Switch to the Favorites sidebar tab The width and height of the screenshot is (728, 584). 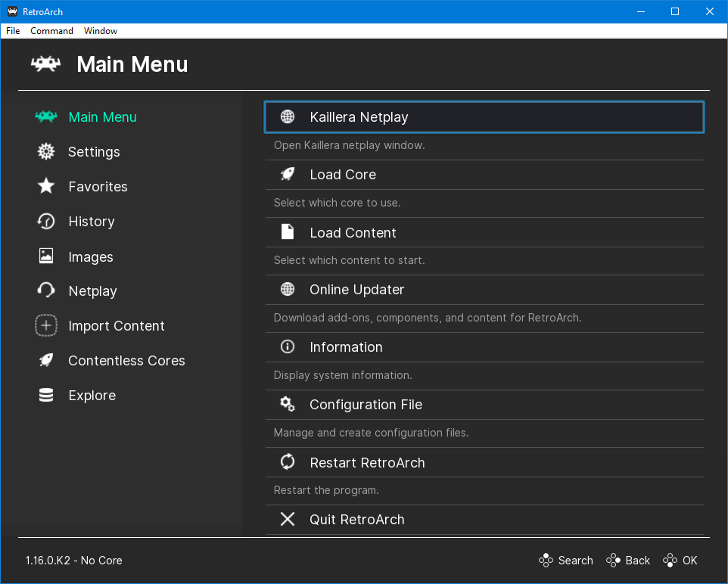(x=98, y=187)
